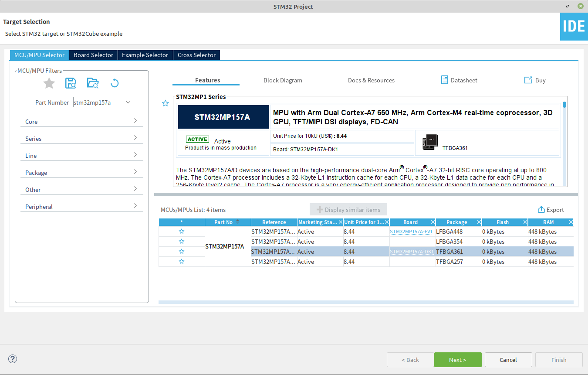
Task: Click the load saved search folder icon
Action: point(93,83)
